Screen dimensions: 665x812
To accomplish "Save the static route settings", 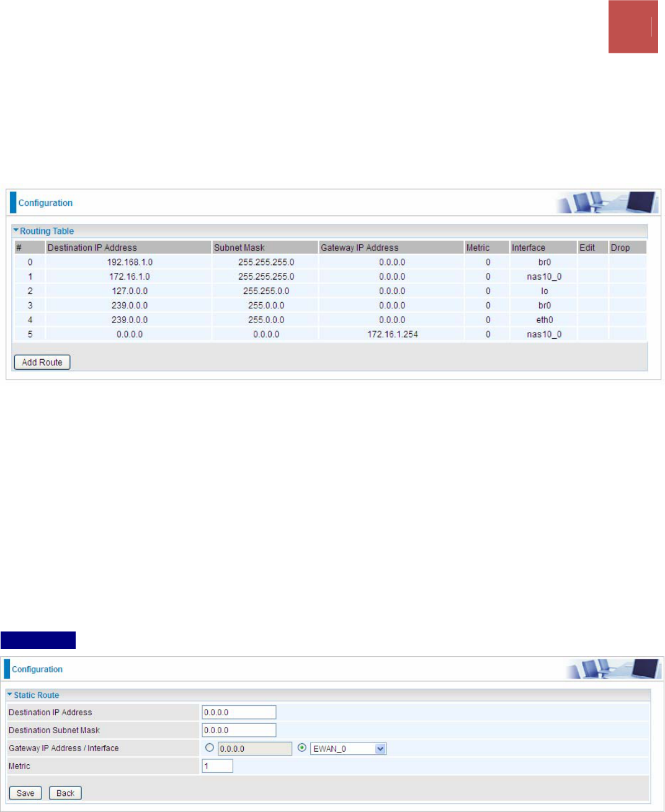I will pos(25,793).
